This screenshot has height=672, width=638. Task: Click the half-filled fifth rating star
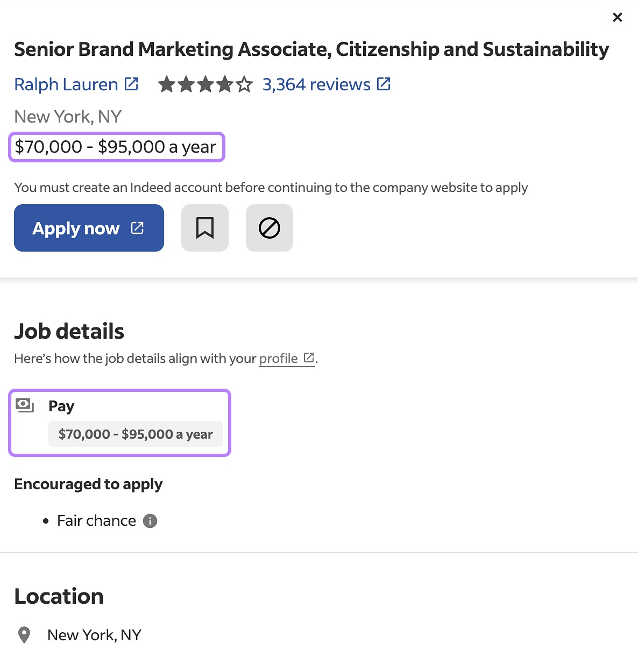pos(245,84)
